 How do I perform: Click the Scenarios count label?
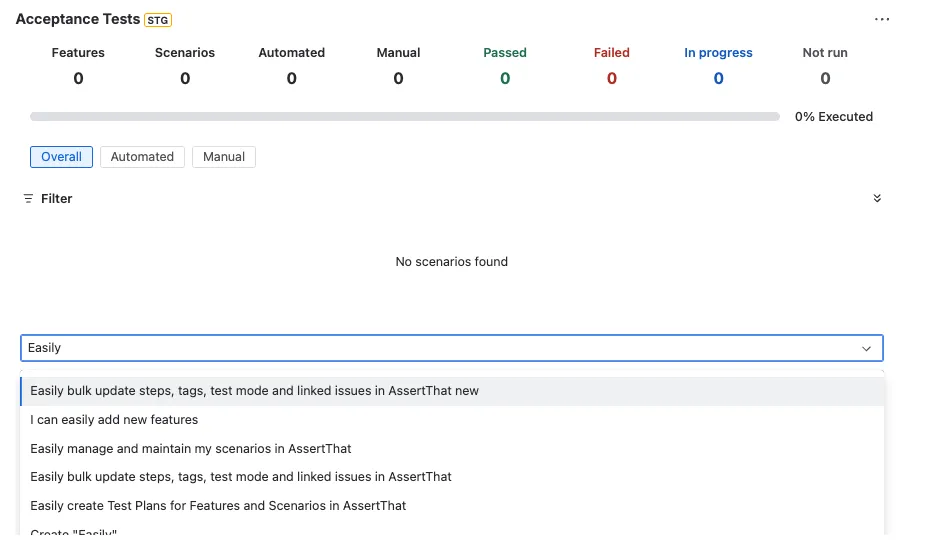(x=185, y=53)
